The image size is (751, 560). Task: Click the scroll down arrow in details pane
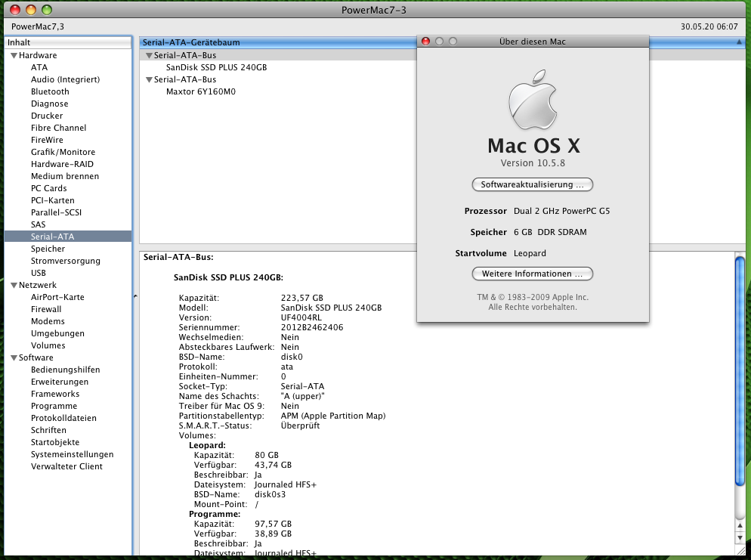tap(740, 538)
